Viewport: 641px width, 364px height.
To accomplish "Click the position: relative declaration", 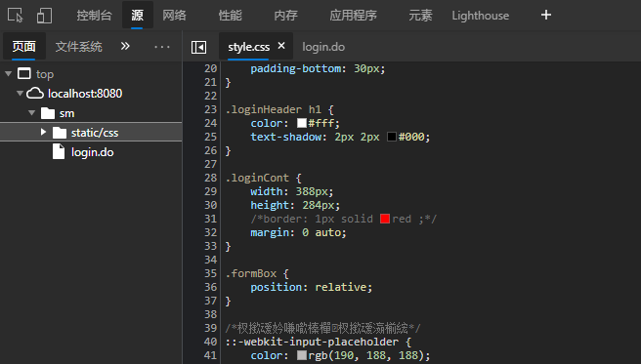I will point(312,287).
